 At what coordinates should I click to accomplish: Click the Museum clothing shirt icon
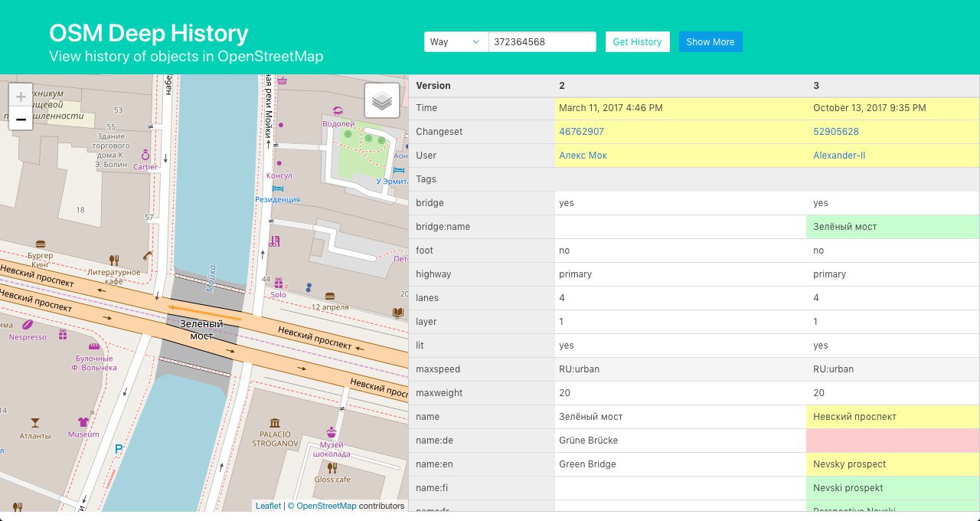point(83,421)
